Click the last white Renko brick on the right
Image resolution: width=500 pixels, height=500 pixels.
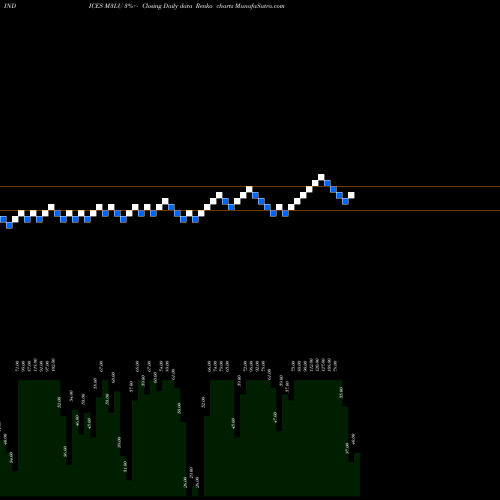pyautogui.click(x=351, y=195)
